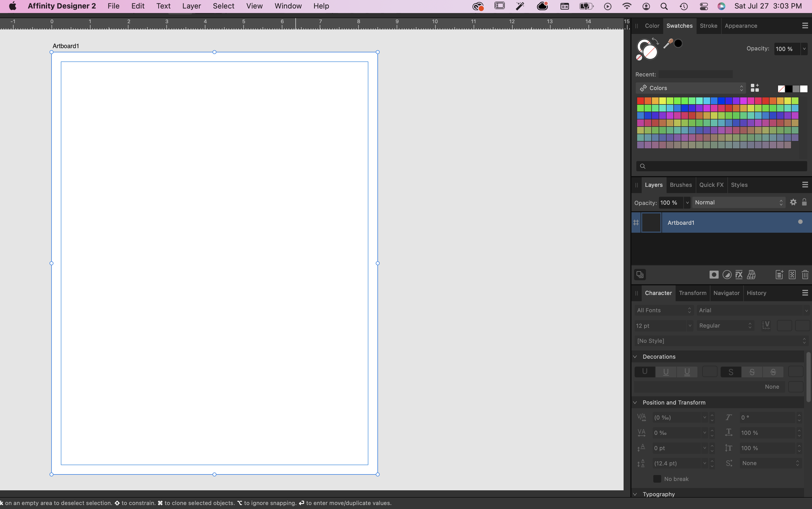
Task: Select the mask layer icon in Layers panel
Action: pyautogui.click(x=714, y=275)
